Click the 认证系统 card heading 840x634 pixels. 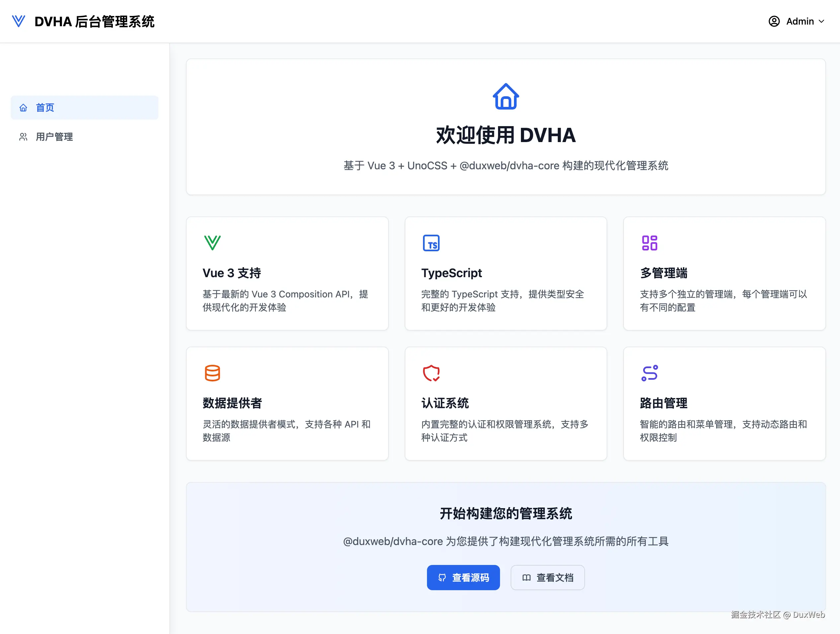pyautogui.click(x=445, y=403)
